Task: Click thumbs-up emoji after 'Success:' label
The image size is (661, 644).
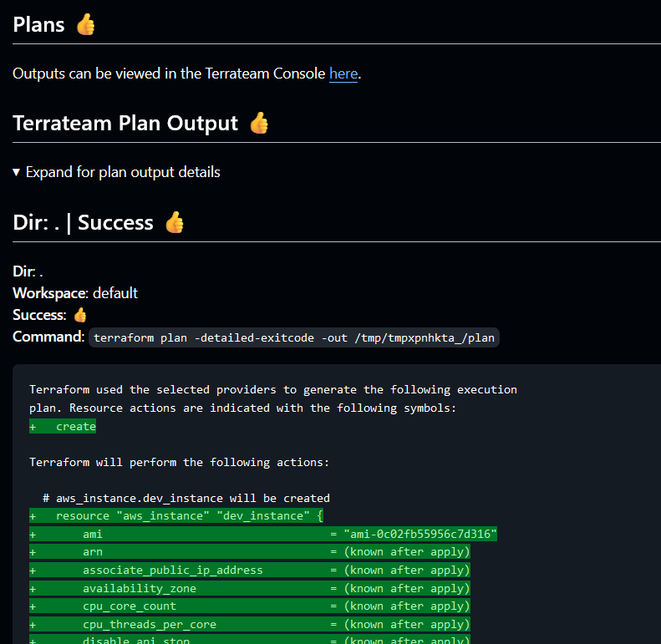Action: (x=80, y=315)
